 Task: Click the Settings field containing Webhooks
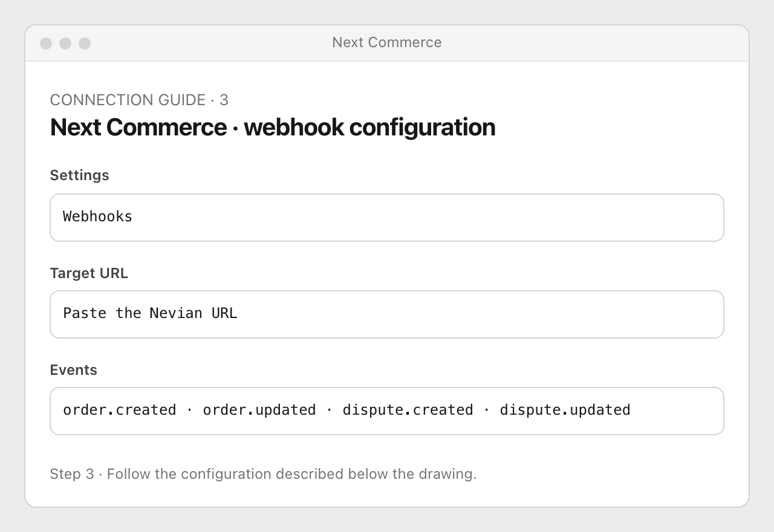click(387, 218)
